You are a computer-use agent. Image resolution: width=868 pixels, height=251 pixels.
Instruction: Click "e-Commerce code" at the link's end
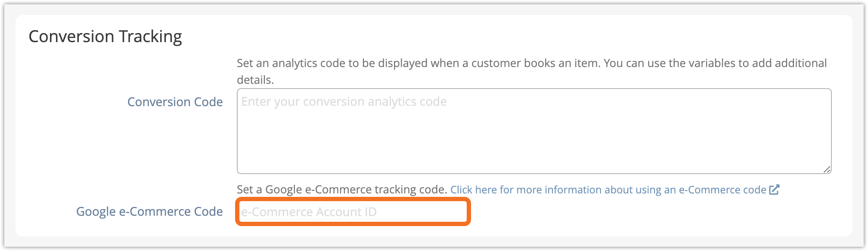(722, 190)
